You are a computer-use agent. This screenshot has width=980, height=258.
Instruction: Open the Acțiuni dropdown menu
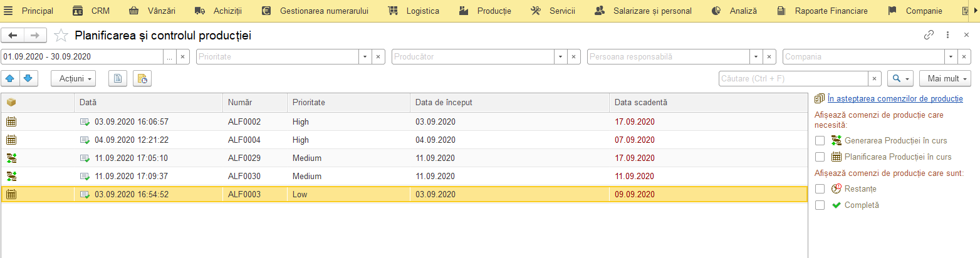[x=73, y=78]
